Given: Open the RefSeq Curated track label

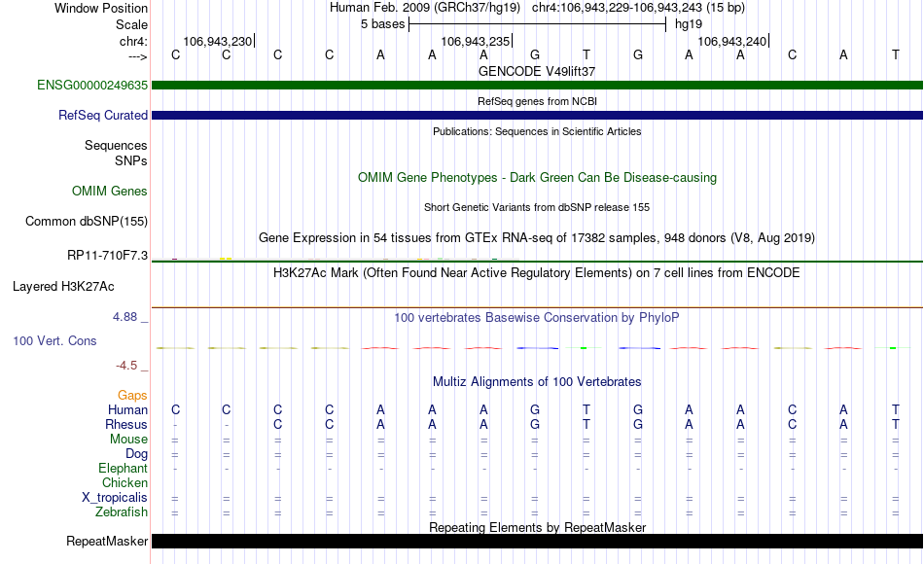Looking at the screenshot, I should 103,116.
